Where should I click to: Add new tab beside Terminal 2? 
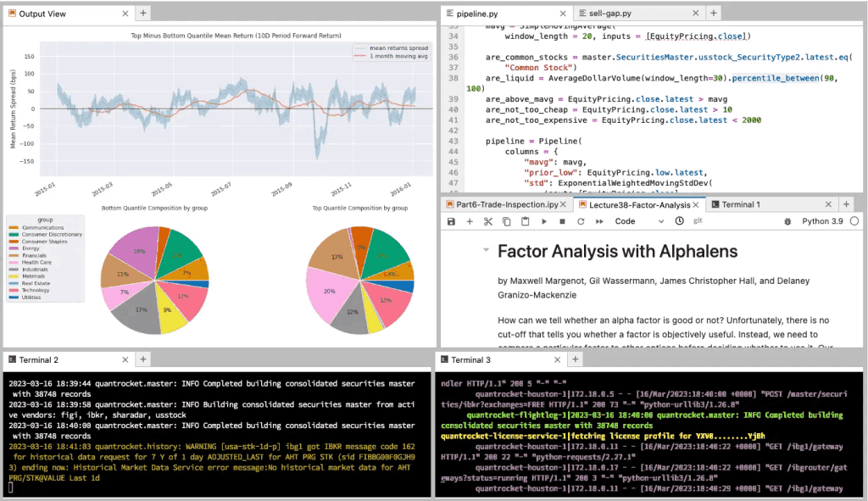click(142, 359)
